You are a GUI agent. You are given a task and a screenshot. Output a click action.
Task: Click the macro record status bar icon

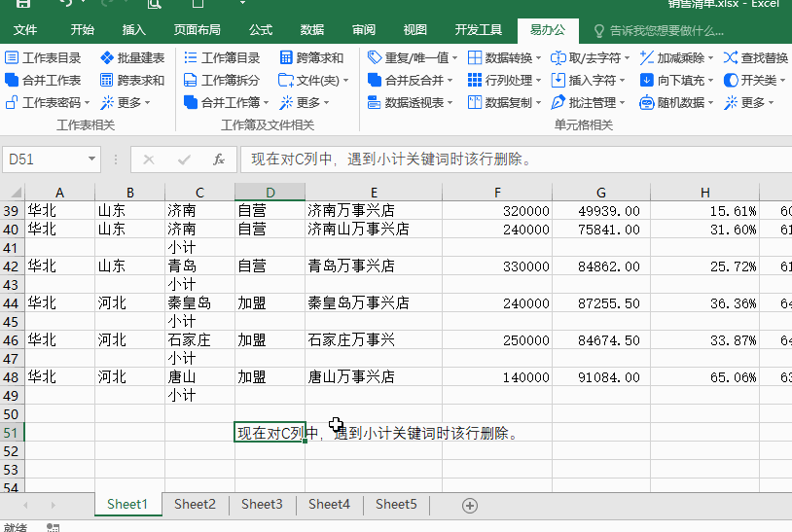[x=54, y=527]
